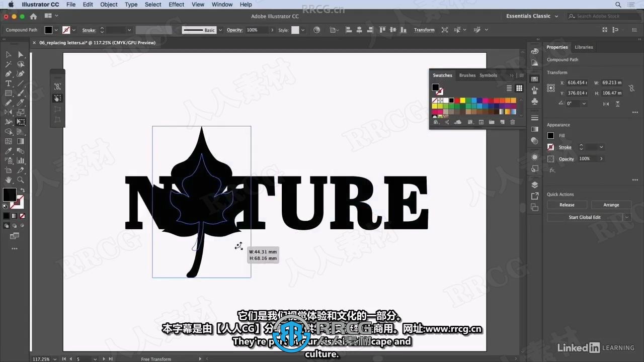Switch to the Libraries tab
Screen dimensions: 644x362
tap(584, 47)
